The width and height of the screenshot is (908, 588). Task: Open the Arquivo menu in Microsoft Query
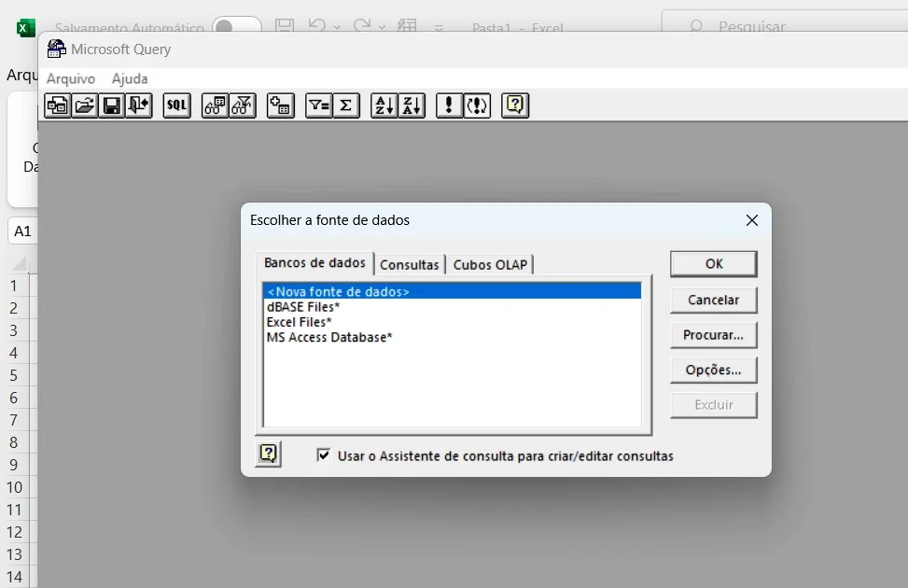[x=71, y=78]
